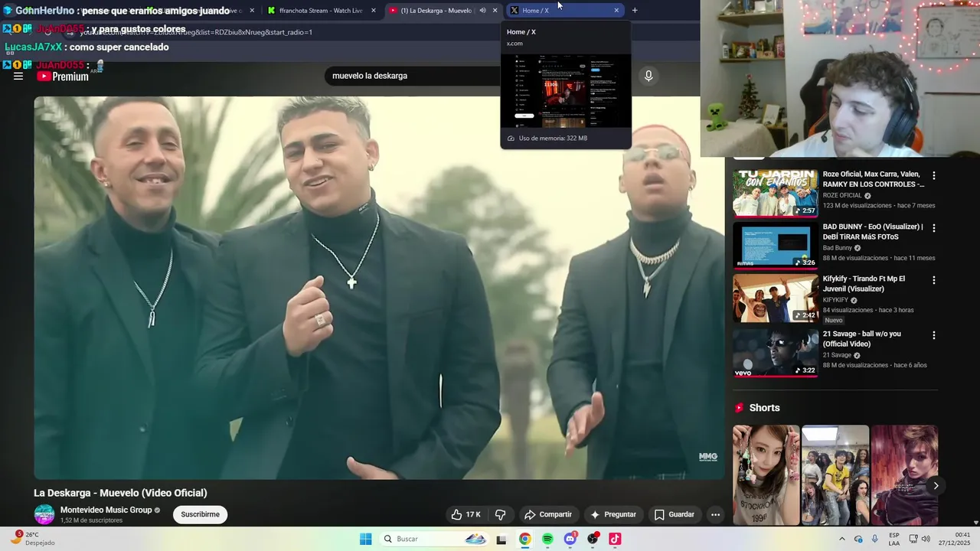This screenshot has height=551, width=980.
Task: Dislike the video with thumbs down
Action: 500,514
